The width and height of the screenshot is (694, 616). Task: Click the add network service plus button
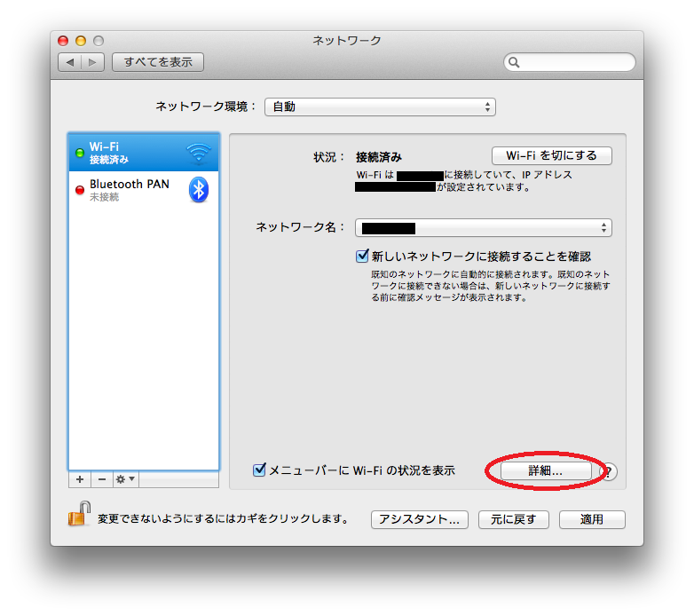pyautogui.click(x=80, y=479)
